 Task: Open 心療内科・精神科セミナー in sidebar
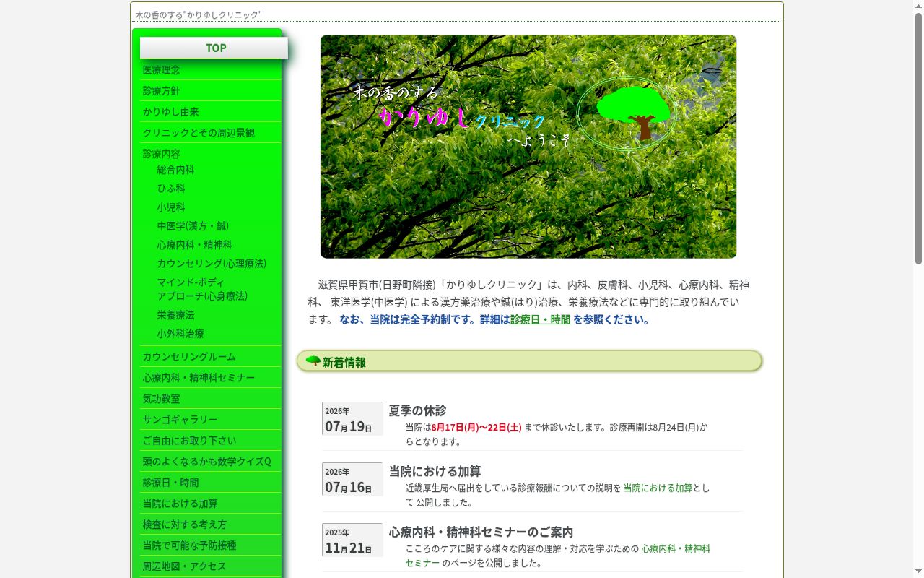[x=210, y=378]
